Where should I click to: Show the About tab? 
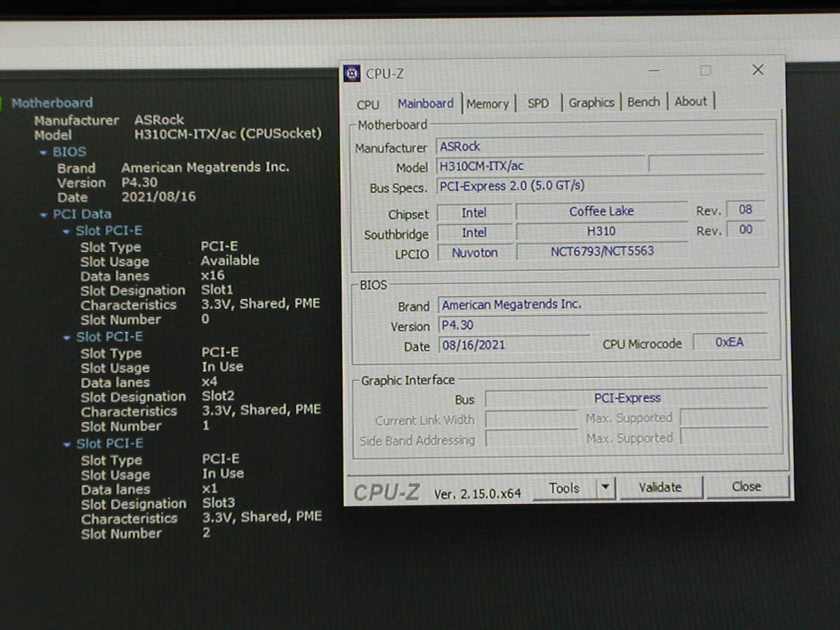coord(690,101)
